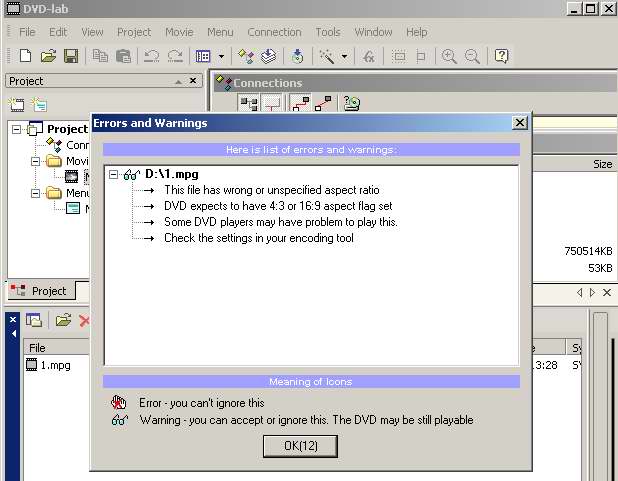Click the New project toolbar icon
618x481 pixels.
(25, 56)
